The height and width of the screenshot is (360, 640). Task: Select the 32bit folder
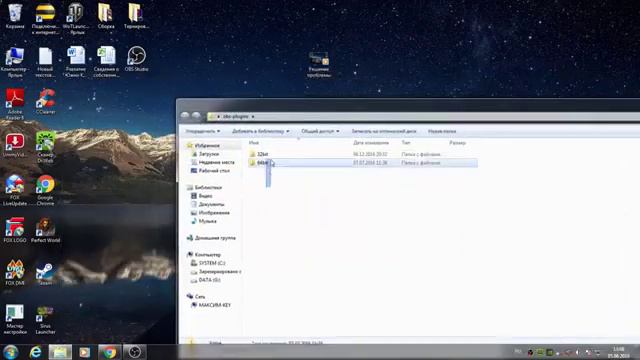coord(262,154)
